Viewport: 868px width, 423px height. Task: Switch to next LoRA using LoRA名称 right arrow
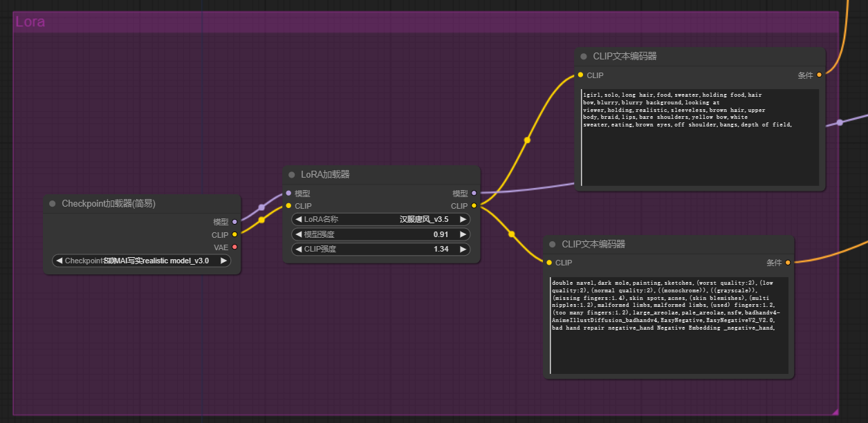pyautogui.click(x=463, y=219)
